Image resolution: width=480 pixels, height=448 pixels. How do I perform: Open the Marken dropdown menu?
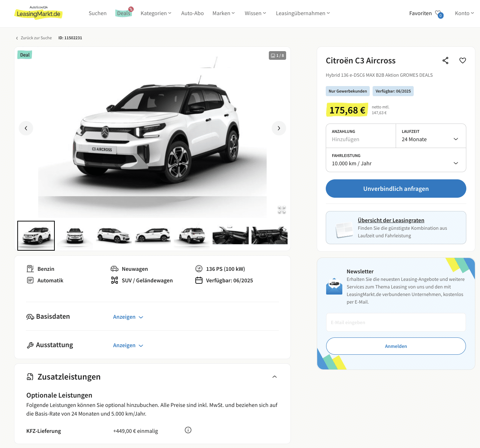[x=224, y=13]
